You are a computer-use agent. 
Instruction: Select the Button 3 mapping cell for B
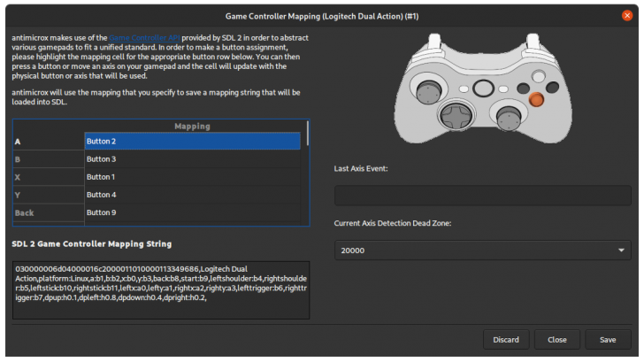pos(192,159)
